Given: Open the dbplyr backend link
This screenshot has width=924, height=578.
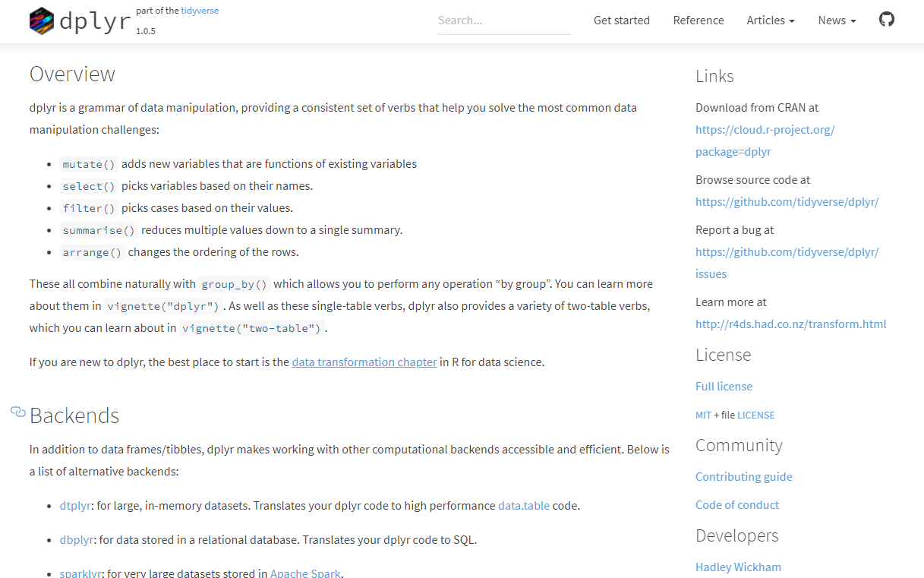Looking at the screenshot, I should pos(77,540).
